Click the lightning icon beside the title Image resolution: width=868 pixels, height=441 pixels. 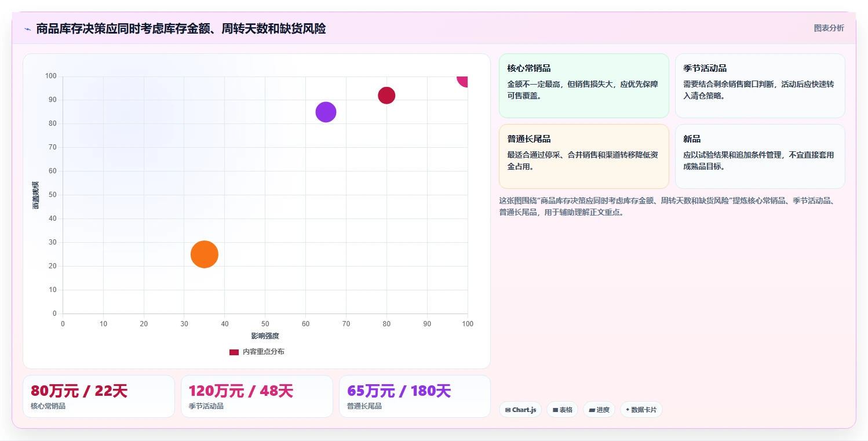(28, 29)
